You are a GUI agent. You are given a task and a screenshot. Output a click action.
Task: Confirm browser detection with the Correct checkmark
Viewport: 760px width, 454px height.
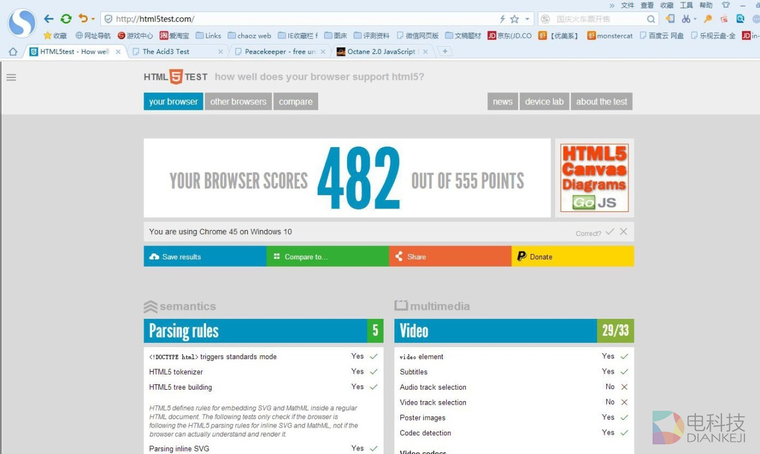[x=609, y=232]
